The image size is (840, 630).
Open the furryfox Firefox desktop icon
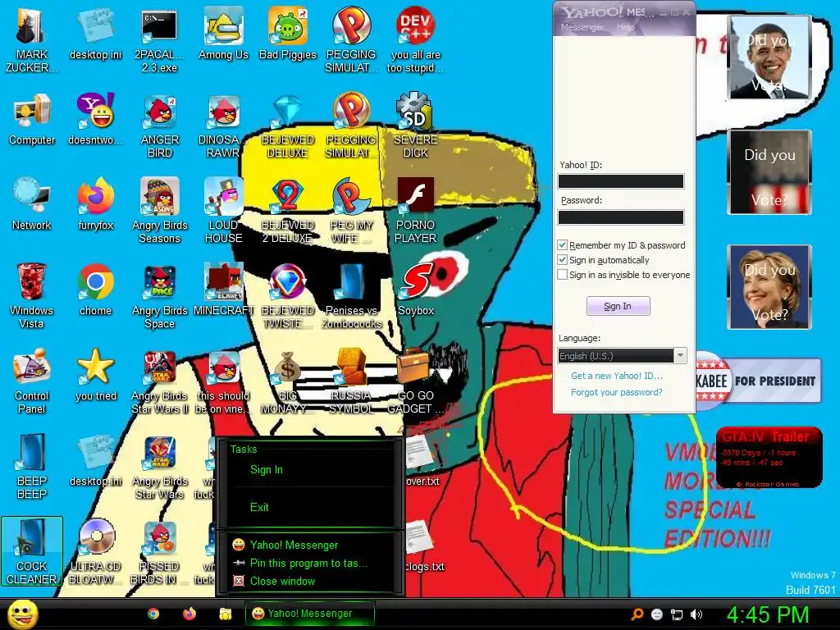click(x=96, y=204)
